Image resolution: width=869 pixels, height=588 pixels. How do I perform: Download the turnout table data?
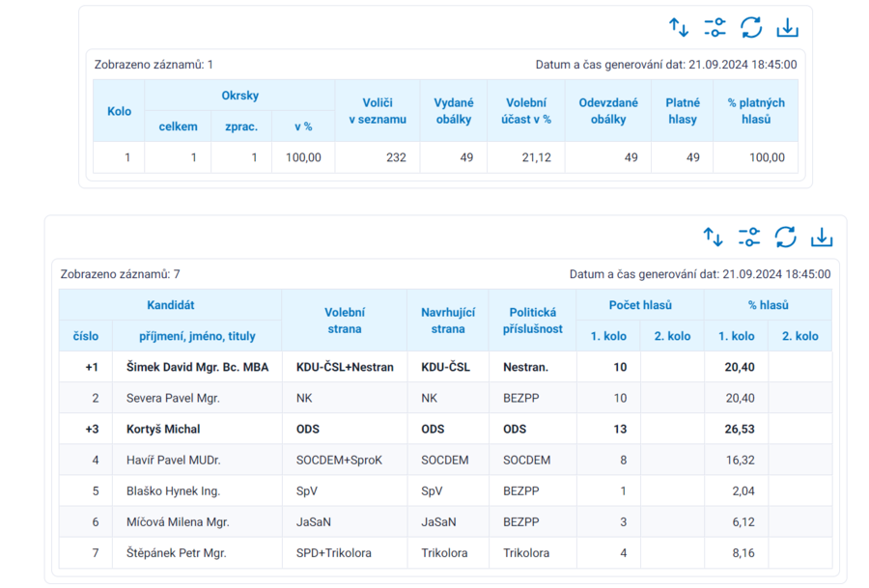(787, 27)
